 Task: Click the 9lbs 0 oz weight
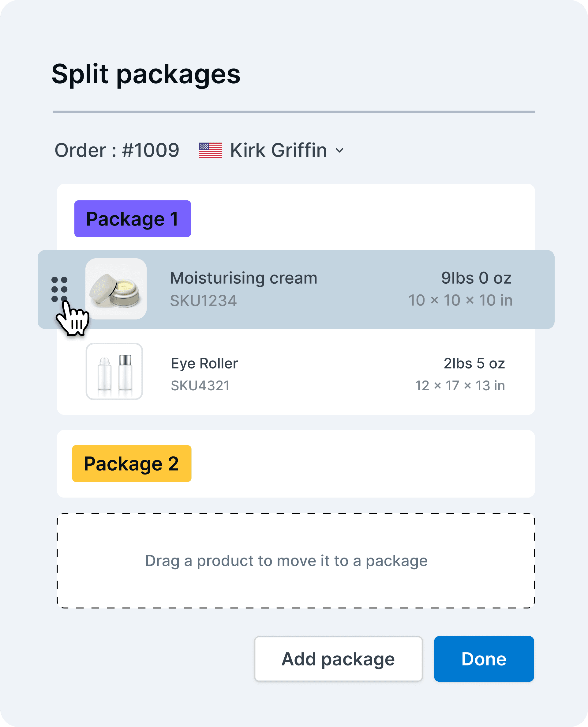(x=476, y=278)
